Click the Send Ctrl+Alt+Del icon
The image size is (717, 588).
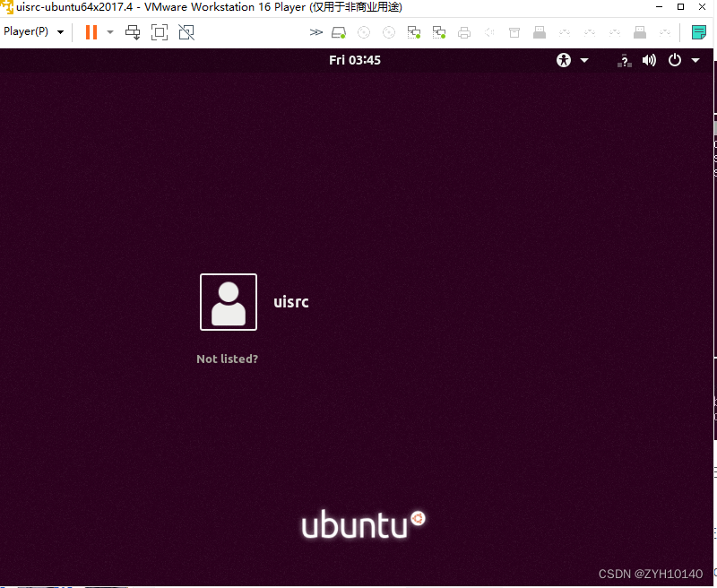point(133,31)
